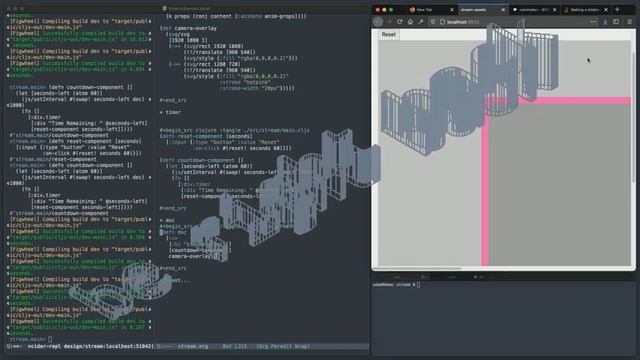Go to the browser Home page
The width and height of the screenshot is (640, 360).
click(x=411, y=22)
